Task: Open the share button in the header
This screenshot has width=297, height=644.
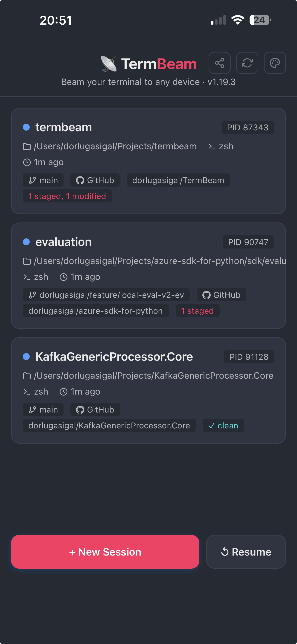Action: pos(219,63)
